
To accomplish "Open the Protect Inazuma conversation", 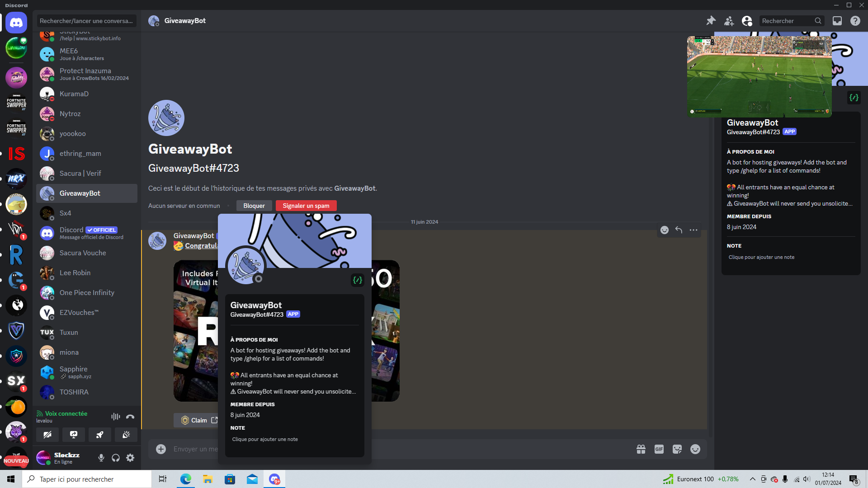I will pyautogui.click(x=87, y=74).
